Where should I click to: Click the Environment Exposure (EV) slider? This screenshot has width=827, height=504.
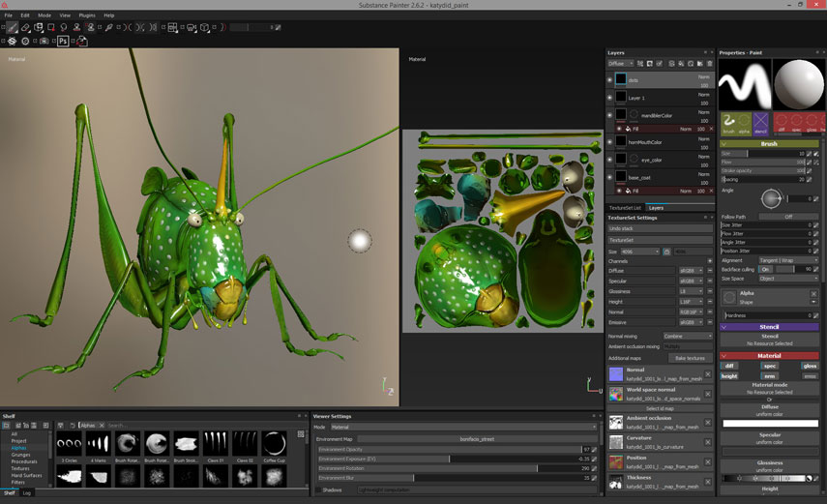[455, 460]
